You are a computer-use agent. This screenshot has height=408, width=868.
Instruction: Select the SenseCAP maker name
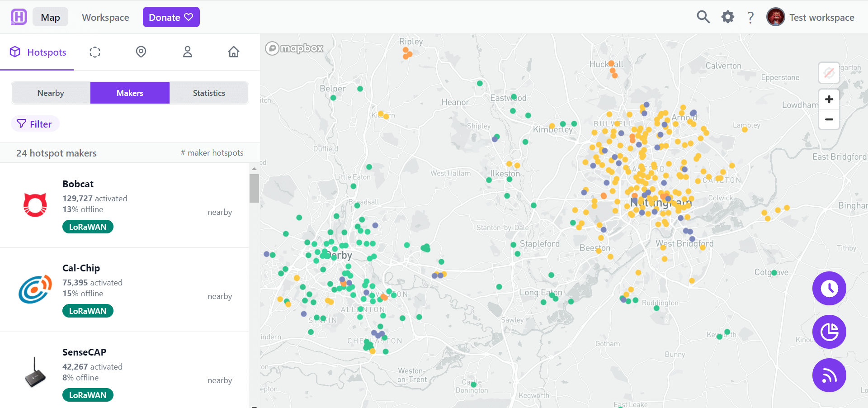(84, 352)
